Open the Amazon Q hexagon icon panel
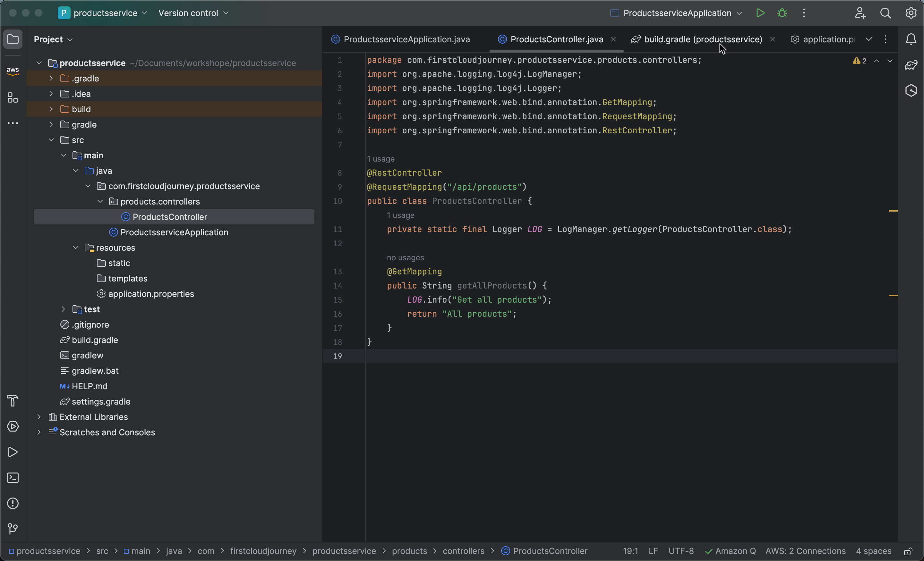Viewport: 924px width, 561px height. click(x=911, y=90)
